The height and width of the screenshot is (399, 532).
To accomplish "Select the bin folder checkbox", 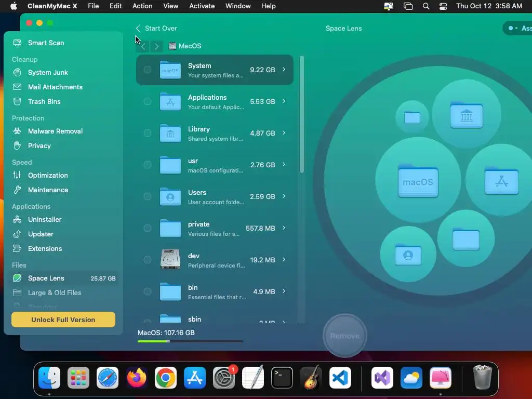I will pos(147,291).
